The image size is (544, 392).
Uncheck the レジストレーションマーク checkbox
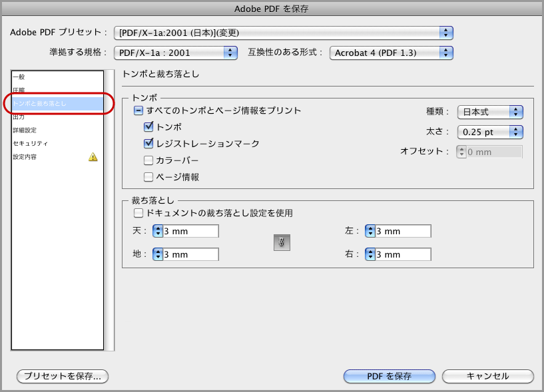point(148,143)
